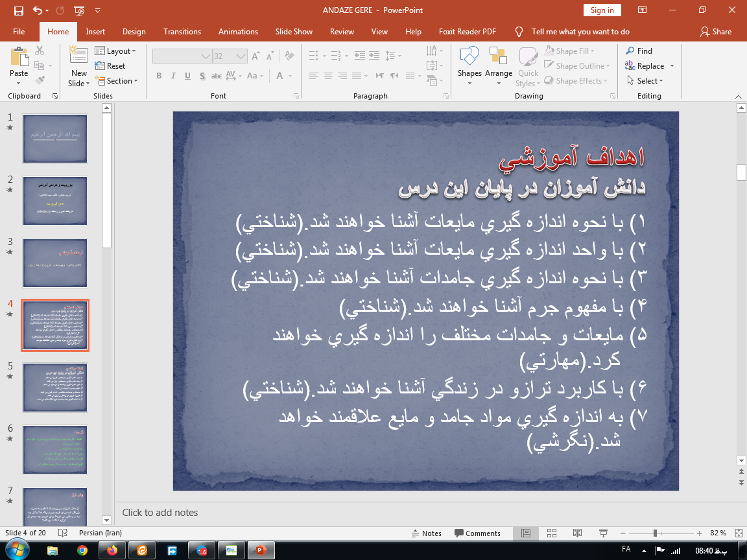Viewport: 747px width, 560px height.
Task: Switch to Slide Sorter view icon
Action: pos(552,533)
